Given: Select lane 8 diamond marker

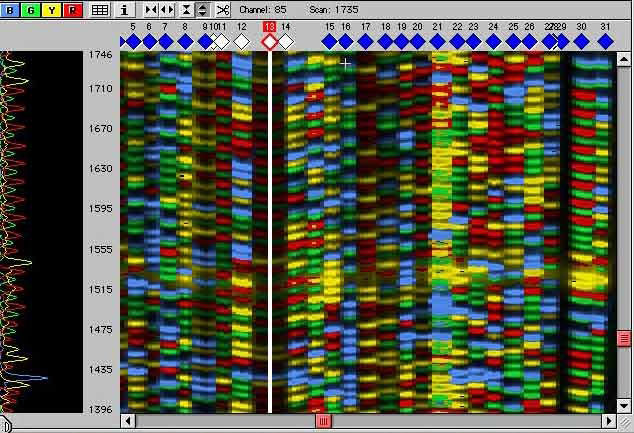Looking at the screenshot, I should (x=186, y=42).
